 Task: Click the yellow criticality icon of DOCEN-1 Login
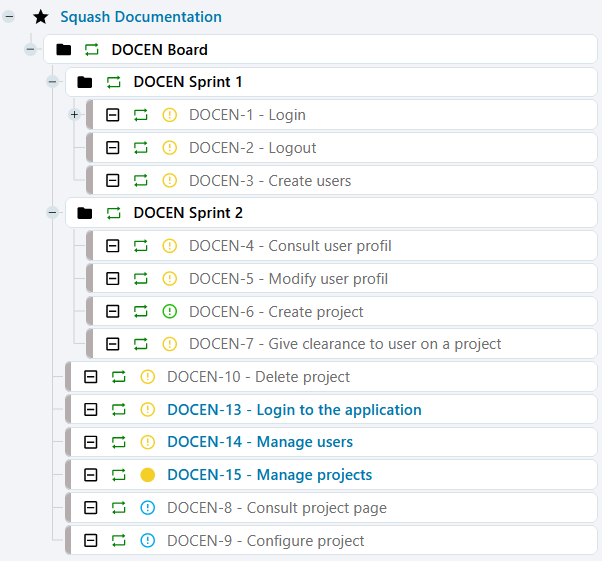169,115
